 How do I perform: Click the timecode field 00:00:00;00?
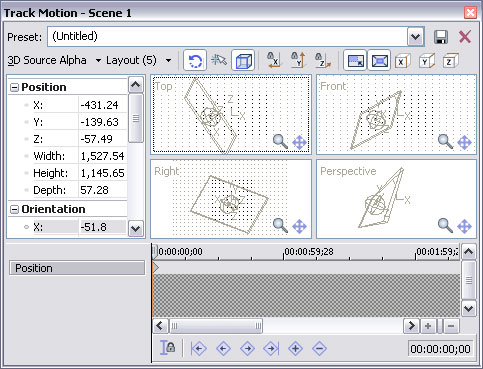pyautogui.click(x=441, y=349)
